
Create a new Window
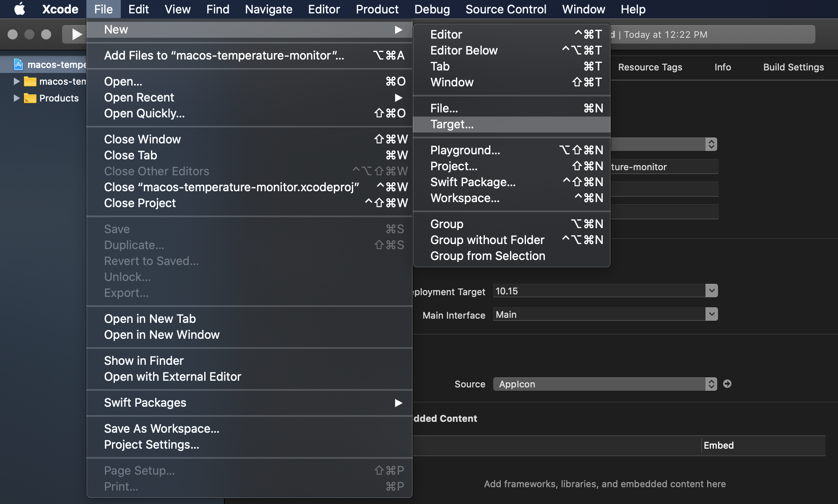[511, 82]
